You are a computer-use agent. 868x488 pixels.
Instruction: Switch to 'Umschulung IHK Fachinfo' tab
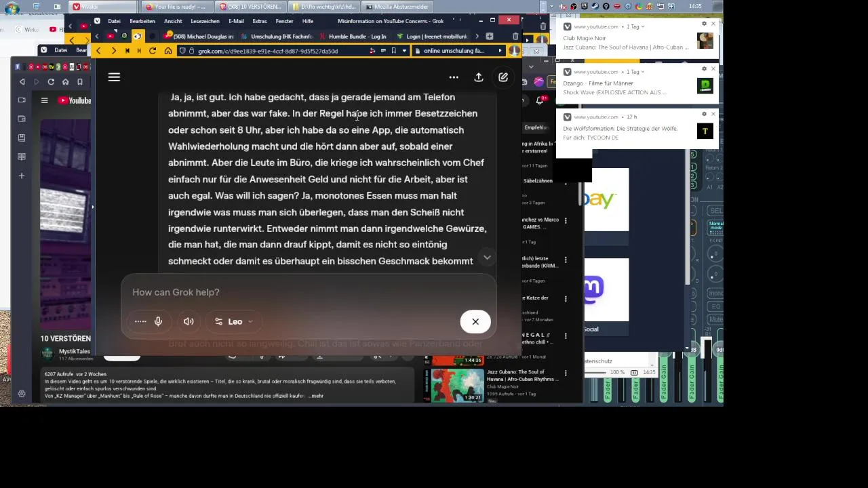[x=277, y=36]
